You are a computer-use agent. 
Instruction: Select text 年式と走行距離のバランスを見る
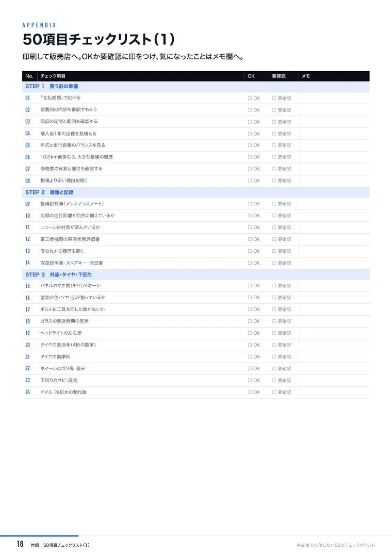point(72,145)
